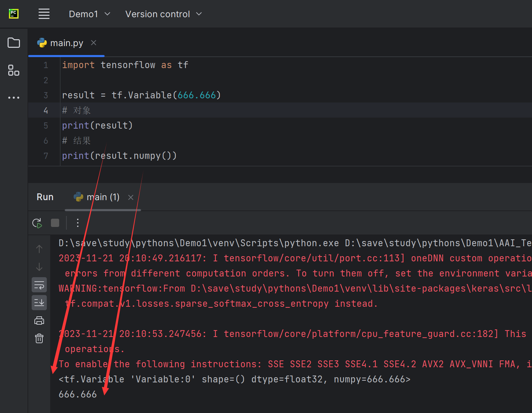Viewport: 532px width, 413px height.
Task: Click the 'tf.compat.v1.losses' warning line
Action: (221, 304)
